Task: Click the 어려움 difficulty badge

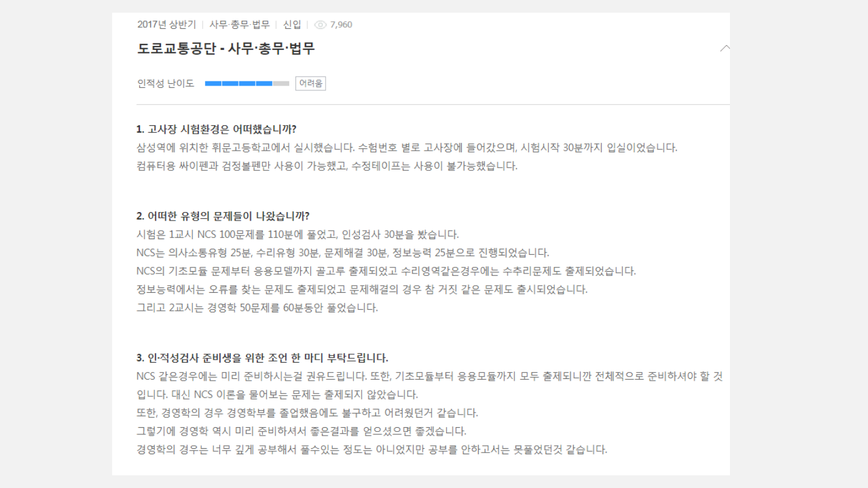Action: [x=310, y=83]
